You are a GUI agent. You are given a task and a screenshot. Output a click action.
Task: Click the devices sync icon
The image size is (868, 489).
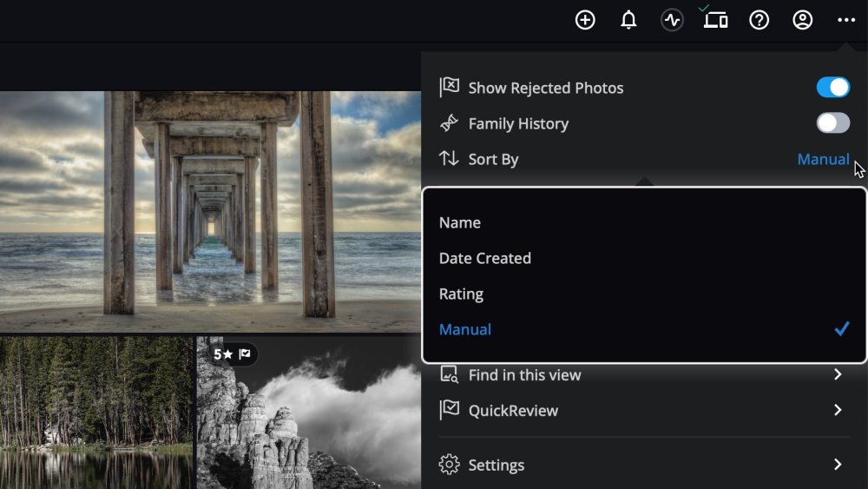pyautogui.click(x=715, y=20)
